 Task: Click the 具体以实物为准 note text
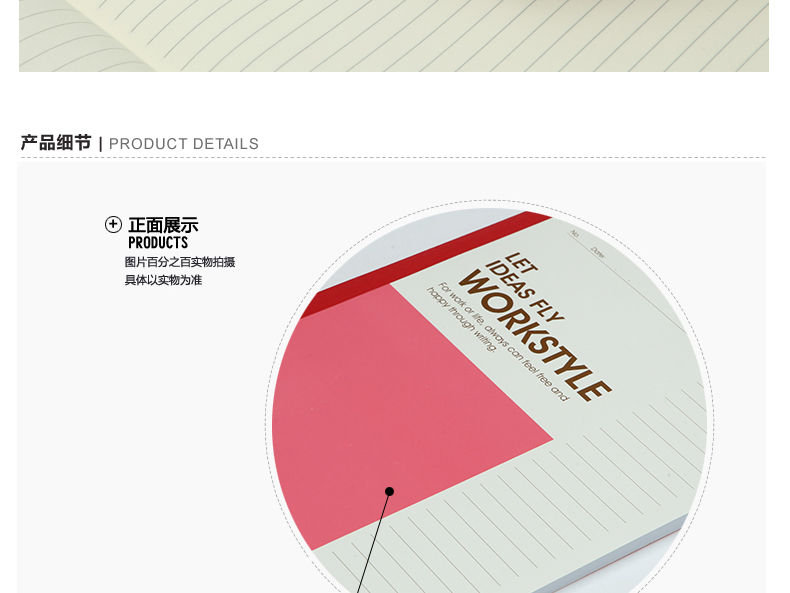[163, 280]
